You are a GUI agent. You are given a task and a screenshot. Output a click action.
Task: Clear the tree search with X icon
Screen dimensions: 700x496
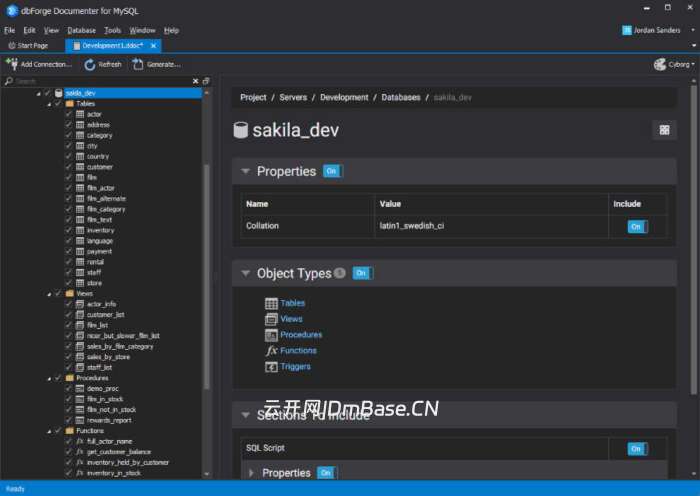pos(195,81)
